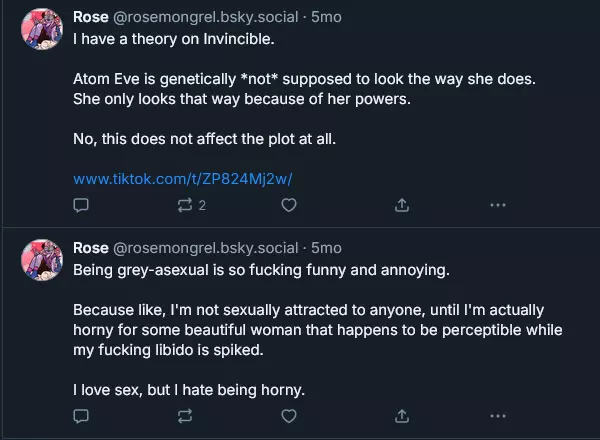Open more options on grey-asexual post
This screenshot has height=440, width=600.
498,415
